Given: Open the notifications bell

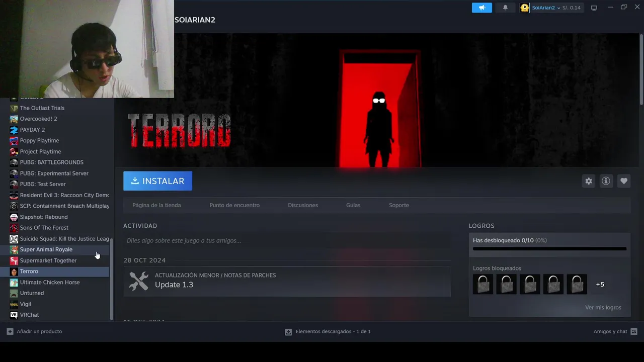Looking at the screenshot, I should pos(505,8).
